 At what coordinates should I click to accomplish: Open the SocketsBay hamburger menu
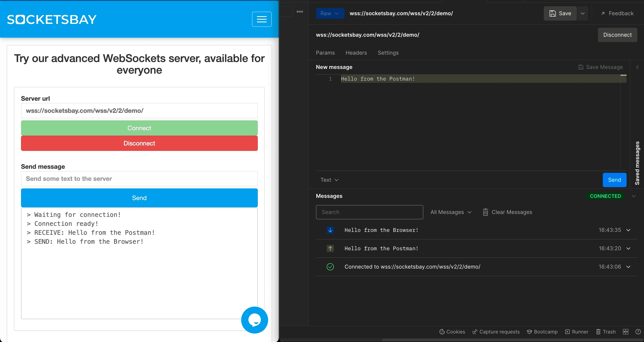click(262, 19)
